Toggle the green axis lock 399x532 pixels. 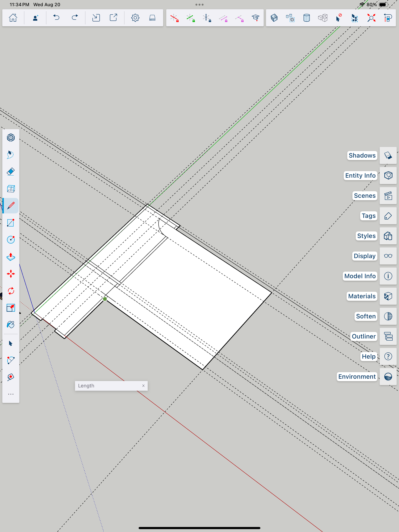191,18
